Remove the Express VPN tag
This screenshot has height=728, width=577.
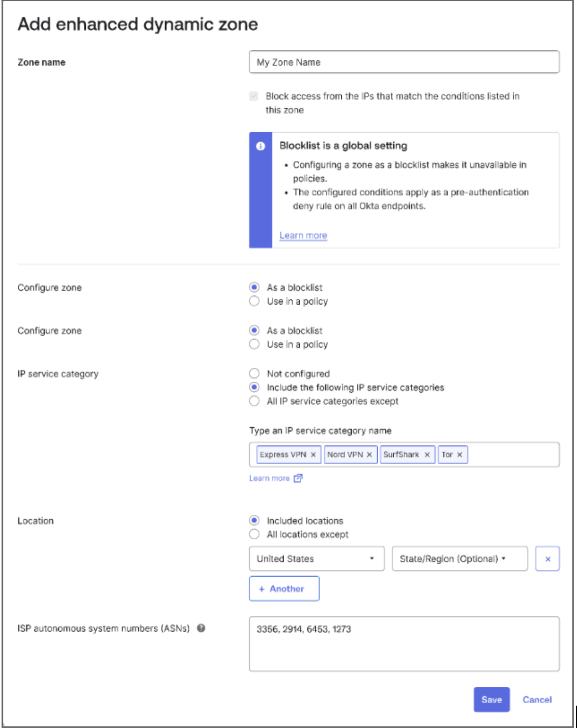(313, 455)
